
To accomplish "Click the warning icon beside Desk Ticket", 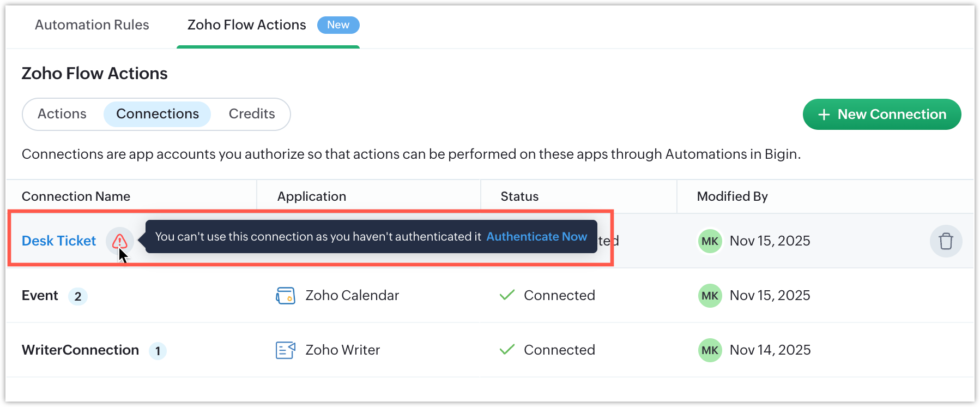I will 120,241.
